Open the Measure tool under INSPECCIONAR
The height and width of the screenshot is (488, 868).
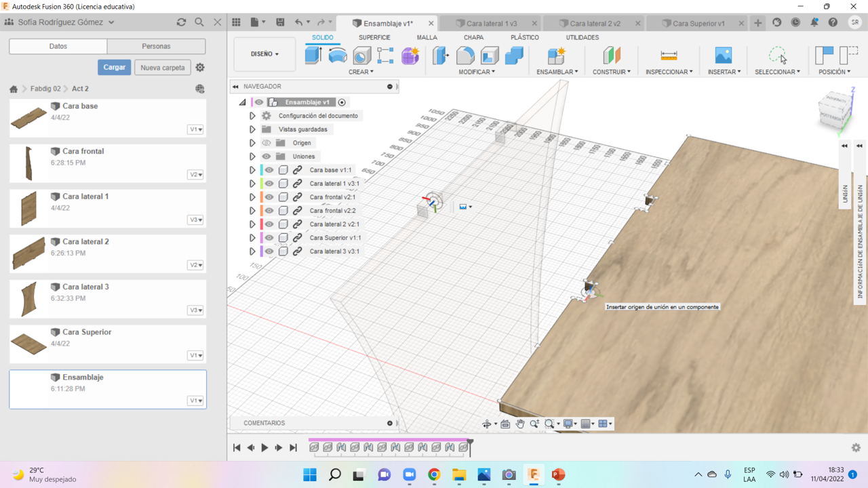669,56
